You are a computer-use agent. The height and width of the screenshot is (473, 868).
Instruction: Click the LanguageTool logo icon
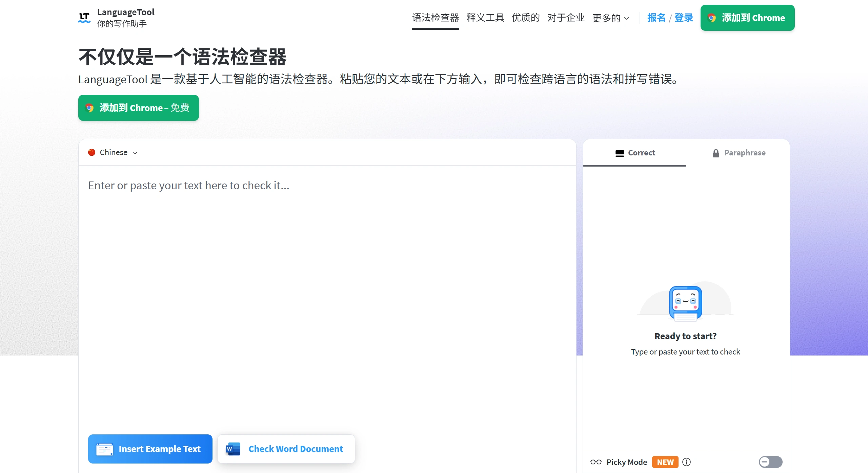click(x=84, y=17)
